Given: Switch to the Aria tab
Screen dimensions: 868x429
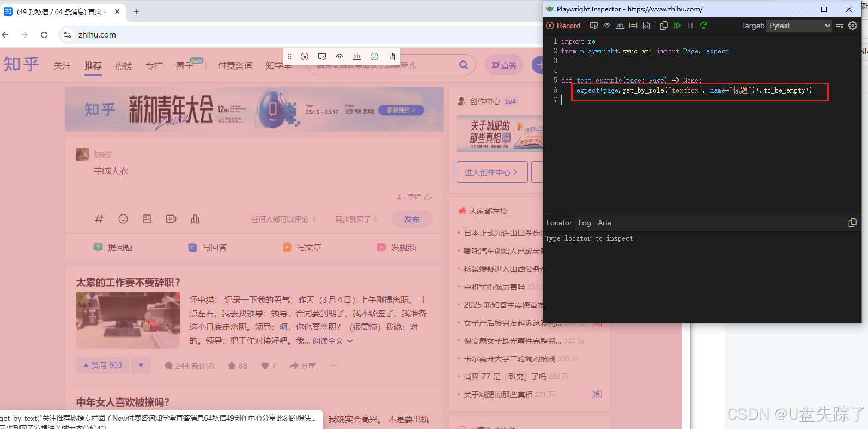Looking at the screenshot, I should [x=604, y=223].
